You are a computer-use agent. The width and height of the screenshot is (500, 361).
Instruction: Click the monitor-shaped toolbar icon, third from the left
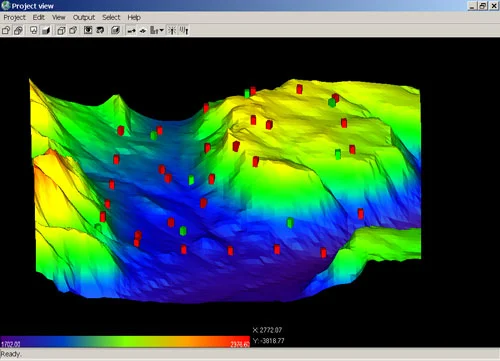[x=34, y=31]
